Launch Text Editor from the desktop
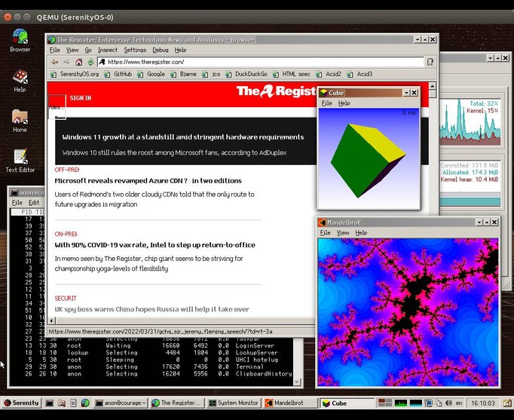The image size is (514, 420). coord(20,161)
